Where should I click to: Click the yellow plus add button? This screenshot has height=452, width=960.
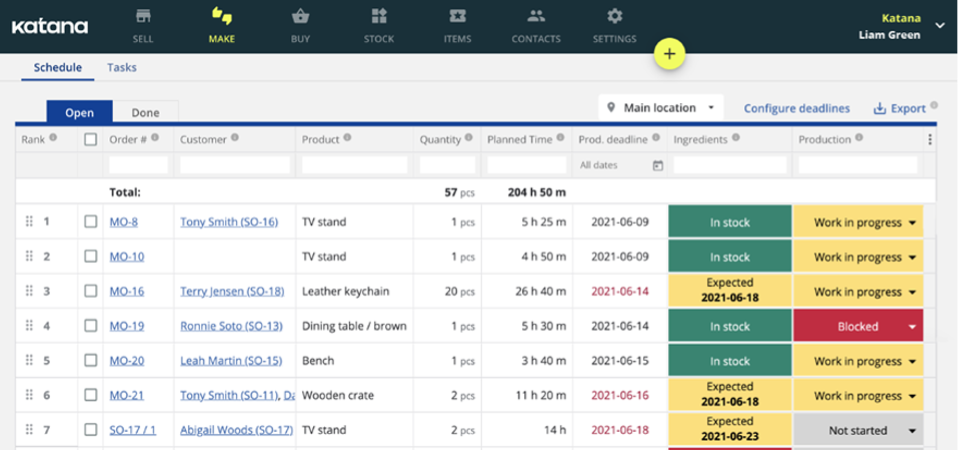[x=669, y=54]
